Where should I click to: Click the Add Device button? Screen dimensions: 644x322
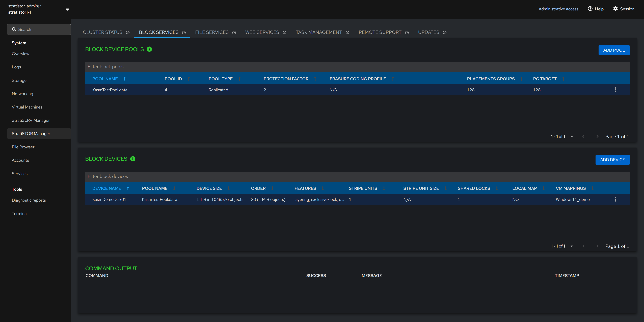[x=612, y=159]
